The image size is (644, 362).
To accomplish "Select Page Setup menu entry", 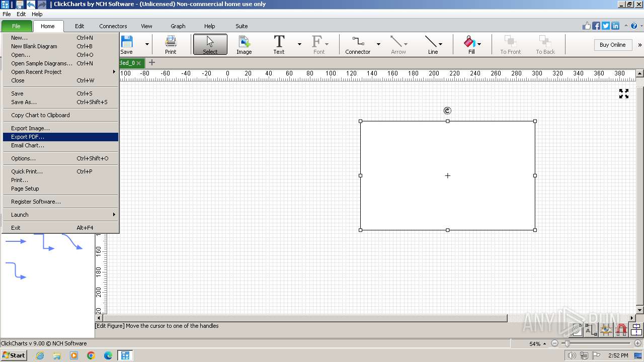I will (x=60, y=189).
